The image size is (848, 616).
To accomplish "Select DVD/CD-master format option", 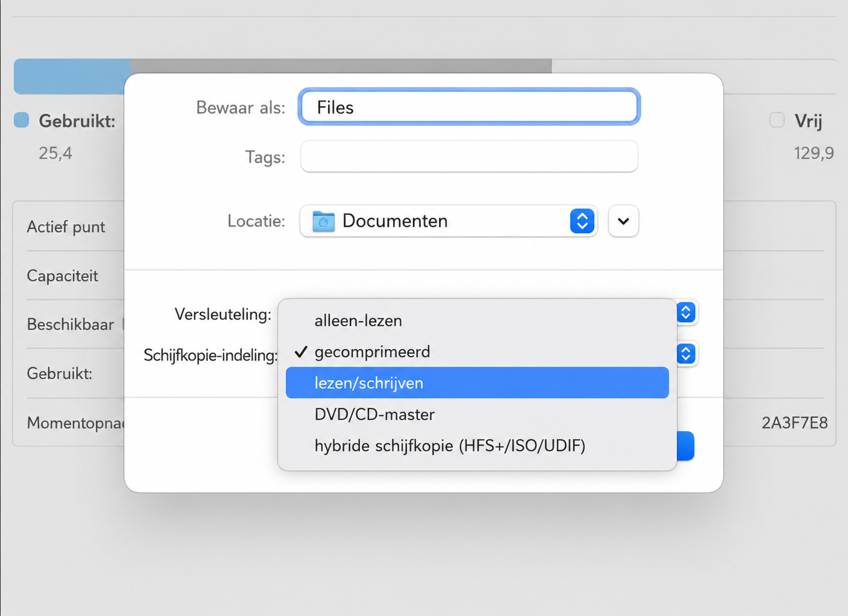I will [x=477, y=414].
